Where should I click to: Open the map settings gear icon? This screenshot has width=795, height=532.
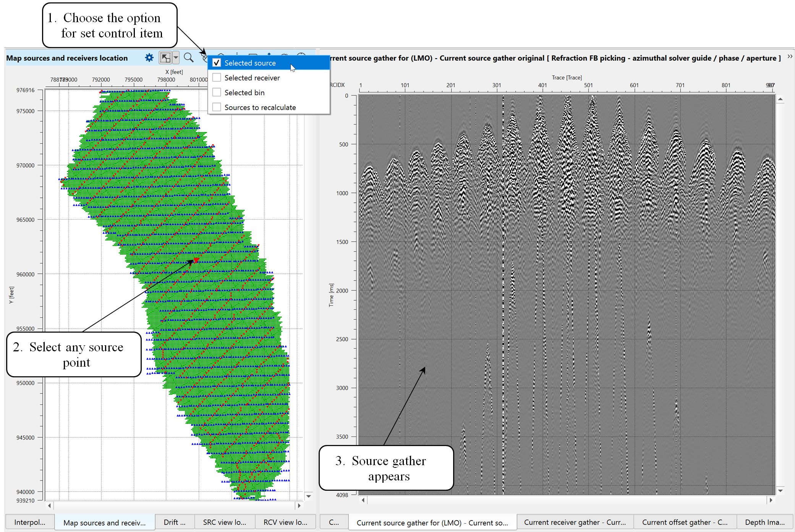(149, 58)
